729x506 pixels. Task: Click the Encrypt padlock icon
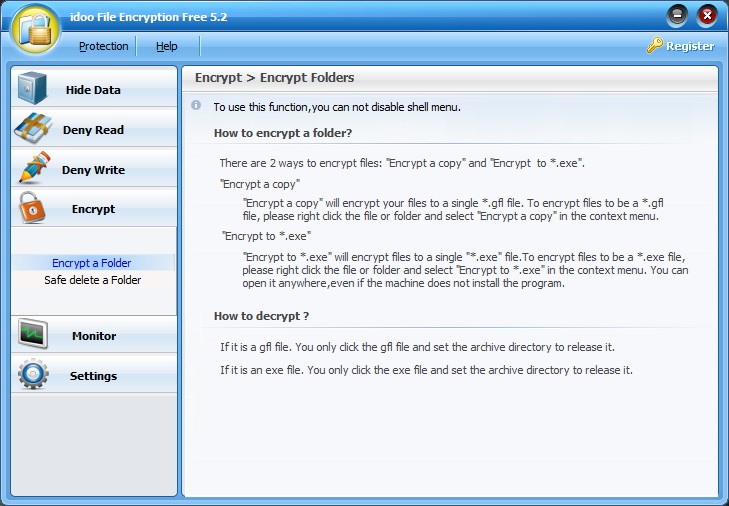point(32,207)
